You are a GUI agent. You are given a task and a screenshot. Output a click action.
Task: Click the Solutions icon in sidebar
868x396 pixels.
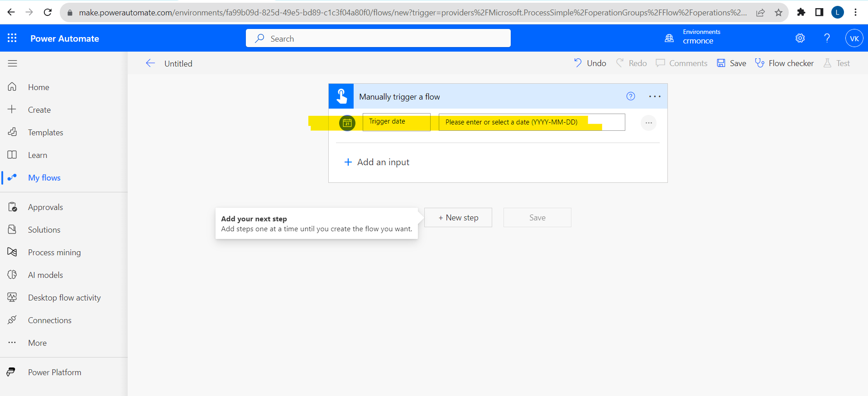coord(12,229)
